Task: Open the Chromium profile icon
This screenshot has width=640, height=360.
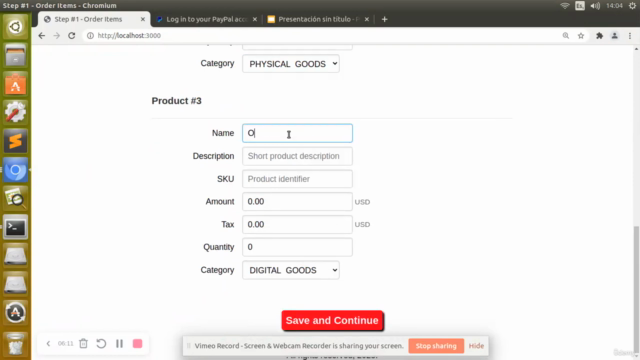Action: click(614, 36)
